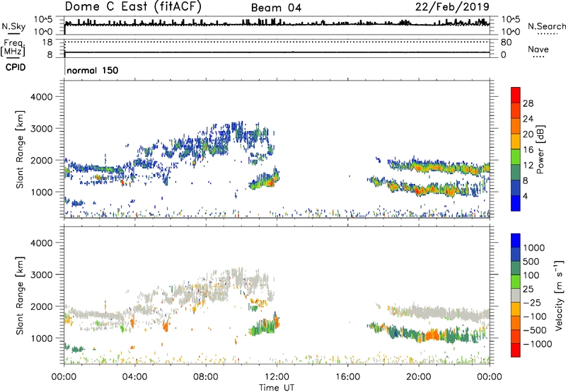566x392 pixels.
Task: Click the '4' power colorbar label
Action: 525,196
